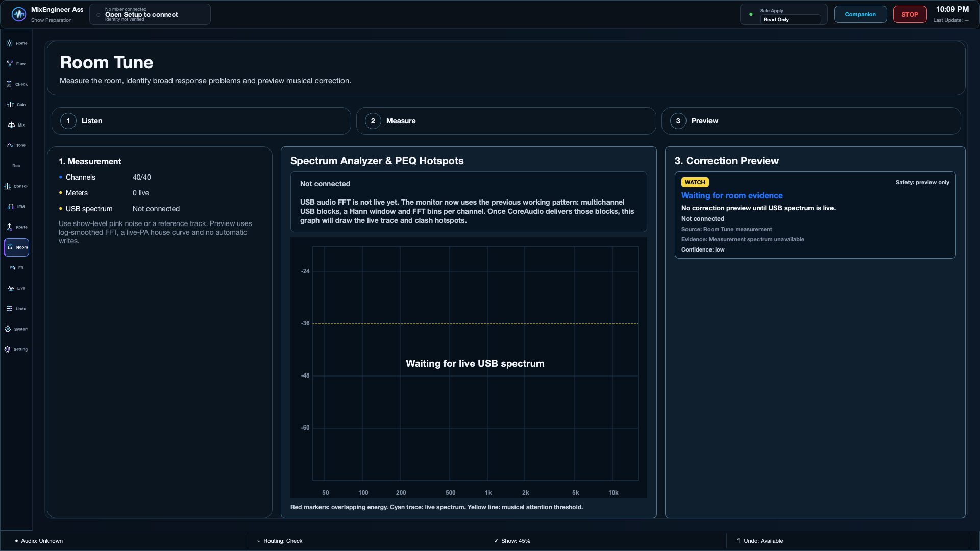The height and width of the screenshot is (551, 980).
Task: Open the Read Only mode dropdown
Action: pyautogui.click(x=790, y=20)
